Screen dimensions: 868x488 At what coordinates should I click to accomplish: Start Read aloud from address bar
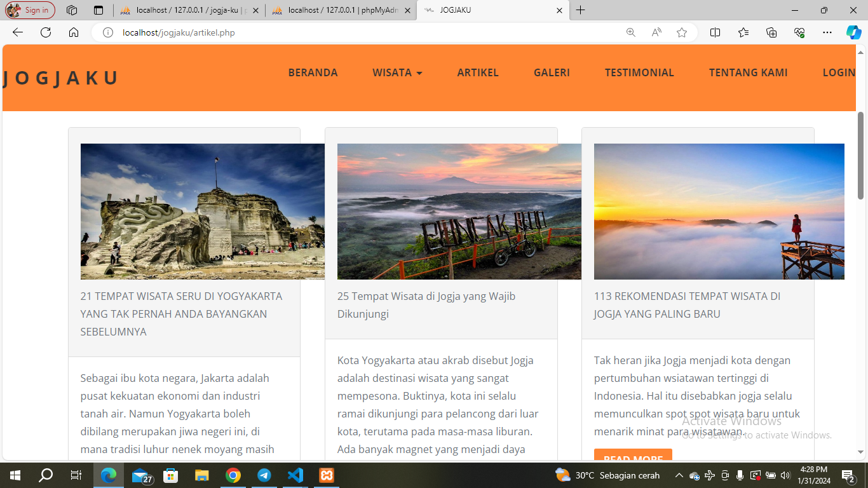click(x=656, y=32)
